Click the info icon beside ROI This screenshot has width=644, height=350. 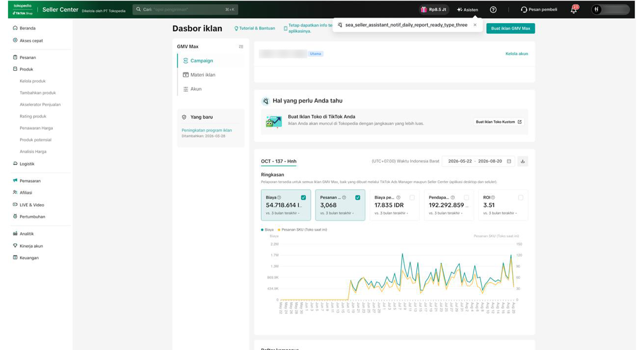[x=493, y=198]
